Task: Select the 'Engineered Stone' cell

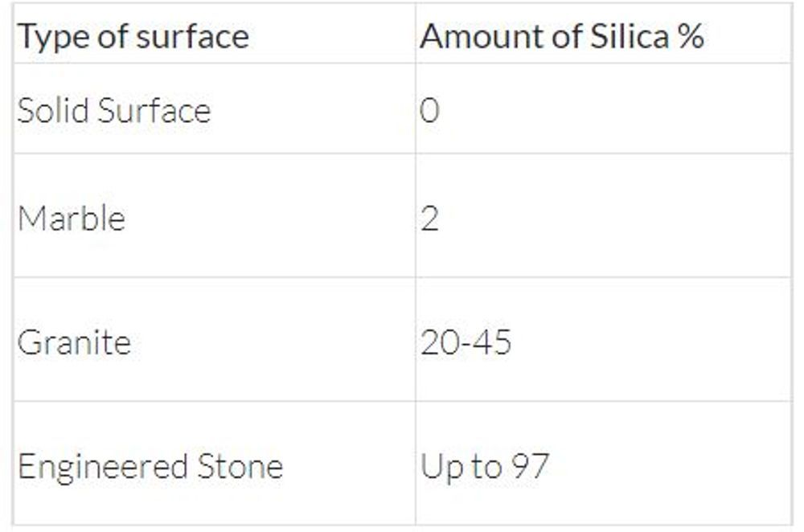Action: point(150,467)
